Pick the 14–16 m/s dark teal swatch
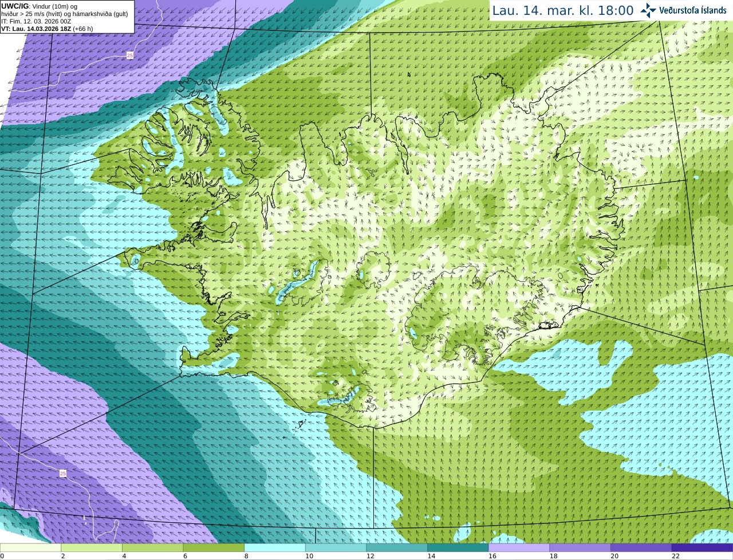The height and width of the screenshot is (560, 733). pos(458,547)
